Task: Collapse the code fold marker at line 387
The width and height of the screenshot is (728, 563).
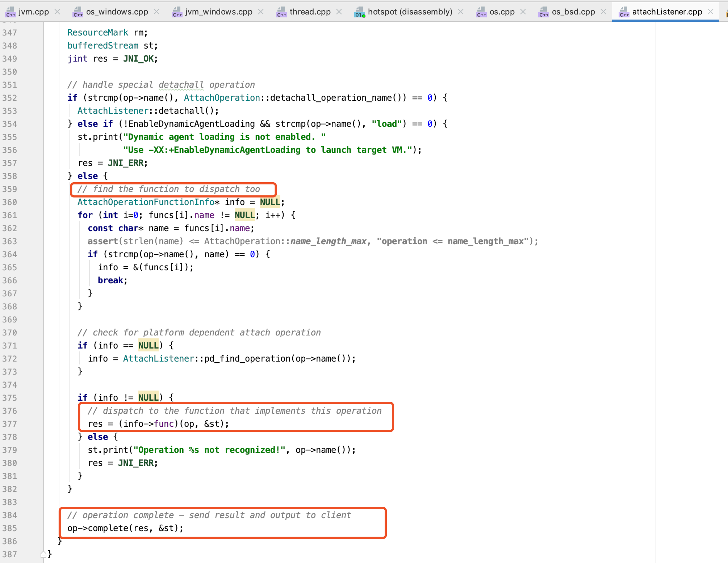Action: click(43, 554)
